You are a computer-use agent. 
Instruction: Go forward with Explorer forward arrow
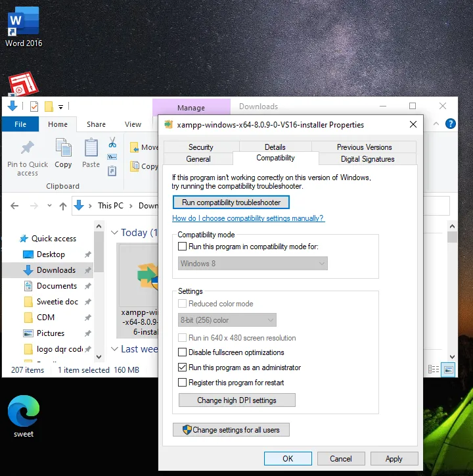(34, 206)
